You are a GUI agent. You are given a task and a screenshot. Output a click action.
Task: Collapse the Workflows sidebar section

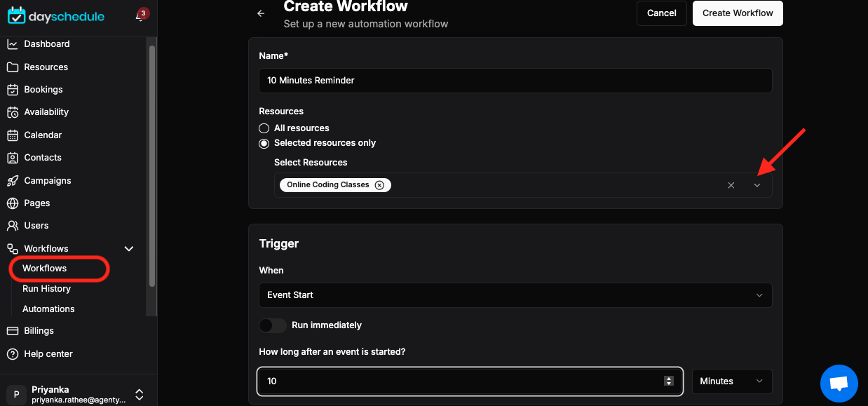[129, 249]
